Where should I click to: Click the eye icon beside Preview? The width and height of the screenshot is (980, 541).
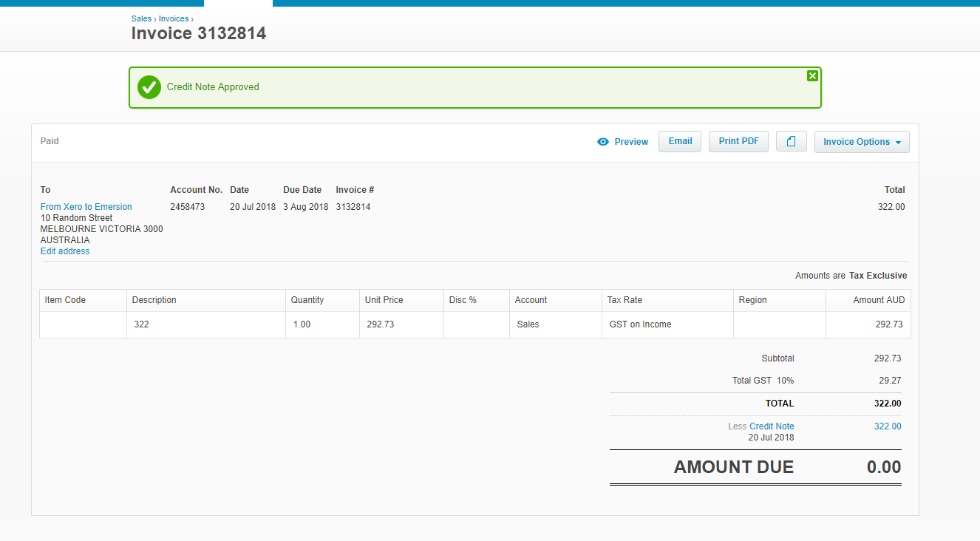(603, 142)
